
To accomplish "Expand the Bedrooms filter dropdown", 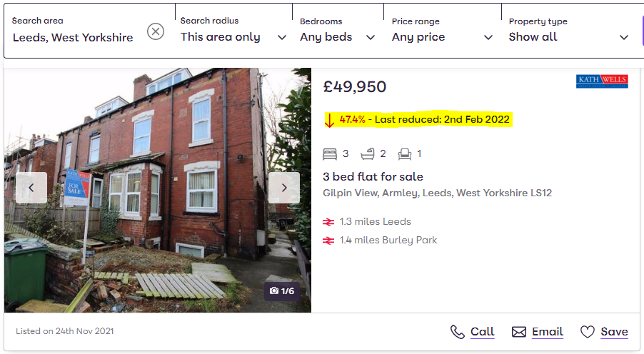I will coord(337,37).
